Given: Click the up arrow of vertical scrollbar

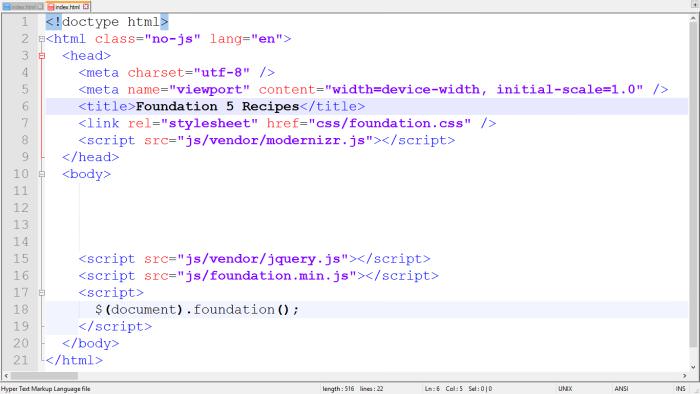Looking at the screenshot, I should pyautogui.click(x=693, y=19).
